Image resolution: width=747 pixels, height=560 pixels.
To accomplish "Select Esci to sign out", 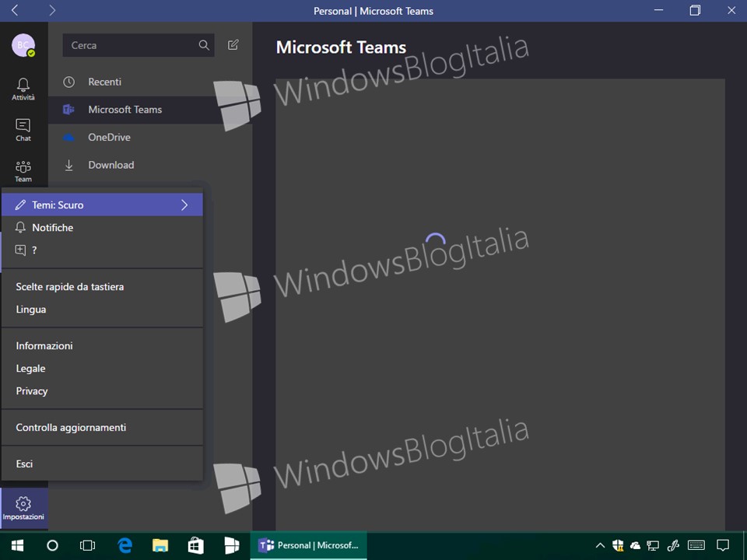I will pos(102,464).
